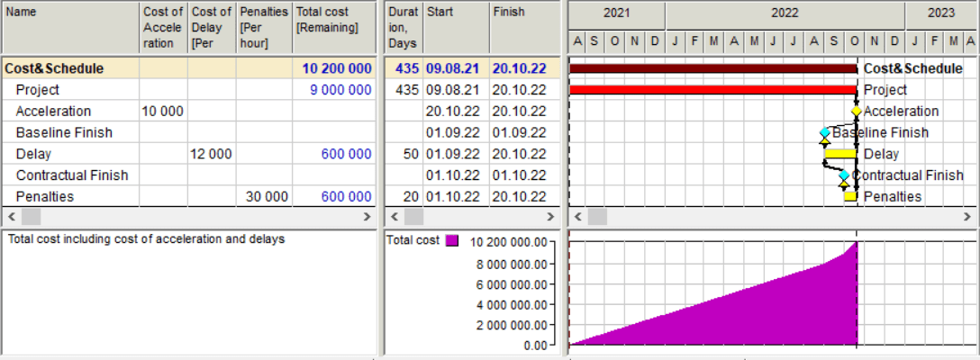Image resolution: width=980 pixels, height=360 pixels.
Task: Click right scroll arrow of Gantt chart scrollbar
Action: coord(968,217)
